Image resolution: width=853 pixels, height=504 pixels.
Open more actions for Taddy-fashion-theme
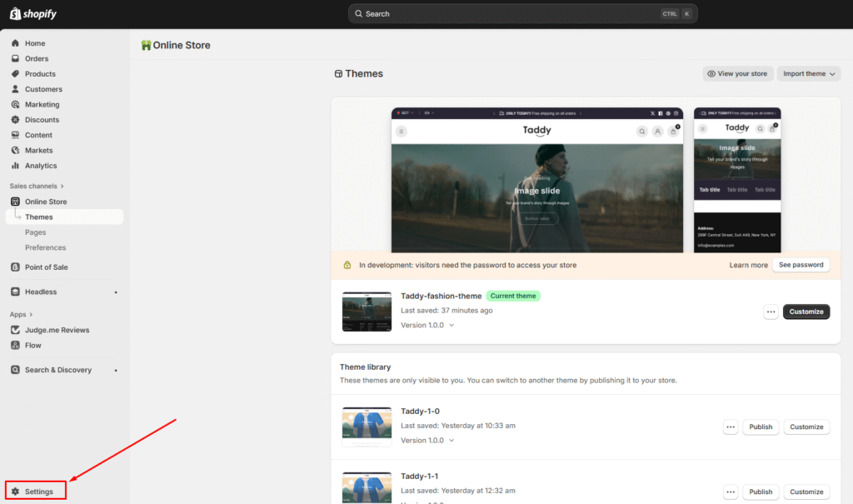(x=771, y=312)
